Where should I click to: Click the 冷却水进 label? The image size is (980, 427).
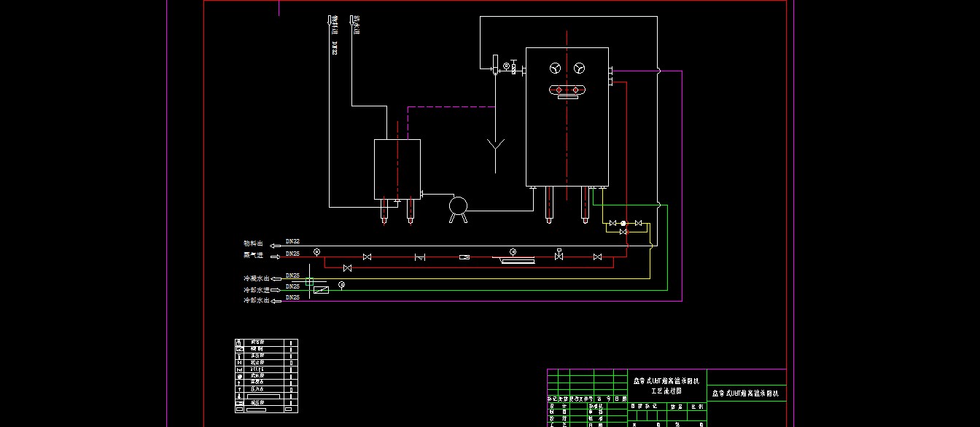tap(256, 290)
